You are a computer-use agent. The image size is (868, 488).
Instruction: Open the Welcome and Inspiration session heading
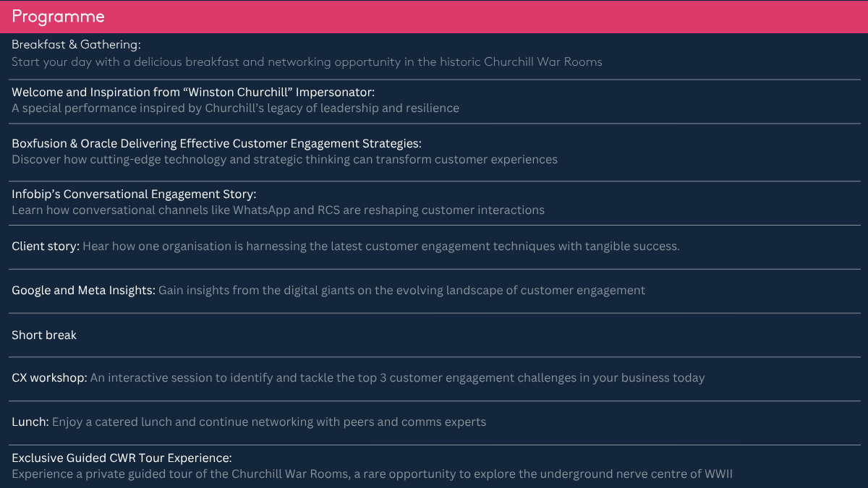click(x=193, y=92)
